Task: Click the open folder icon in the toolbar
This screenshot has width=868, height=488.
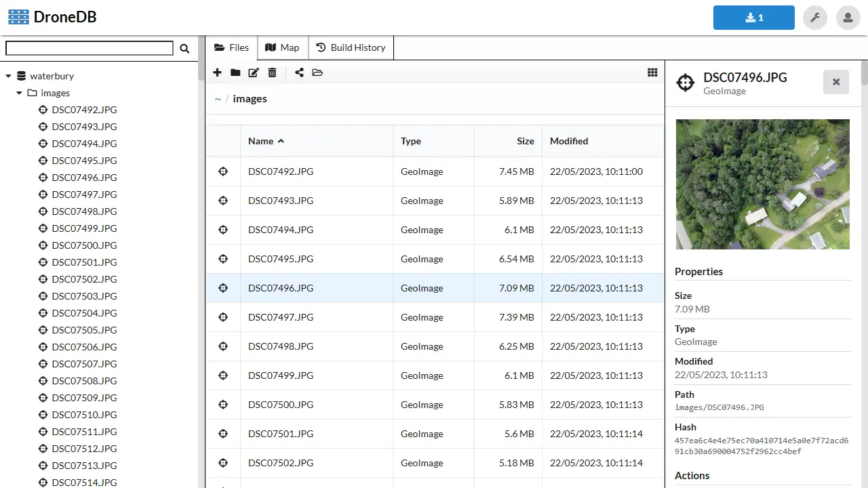Action: (317, 73)
